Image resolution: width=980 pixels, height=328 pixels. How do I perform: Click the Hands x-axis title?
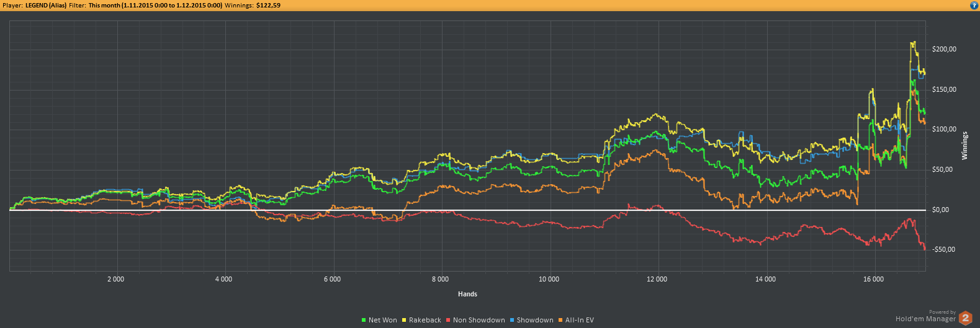[467, 294]
